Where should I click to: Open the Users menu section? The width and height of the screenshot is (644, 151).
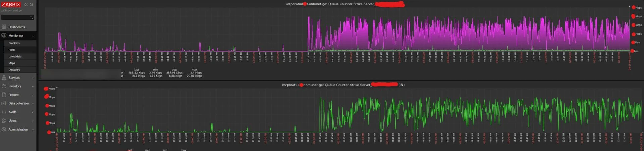pyautogui.click(x=12, y=121)
